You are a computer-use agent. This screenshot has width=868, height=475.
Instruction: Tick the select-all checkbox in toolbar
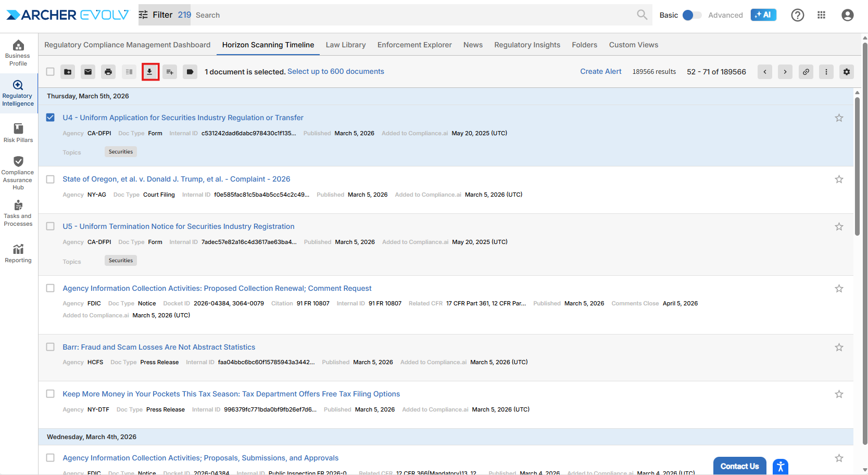[x=51, y=72]
